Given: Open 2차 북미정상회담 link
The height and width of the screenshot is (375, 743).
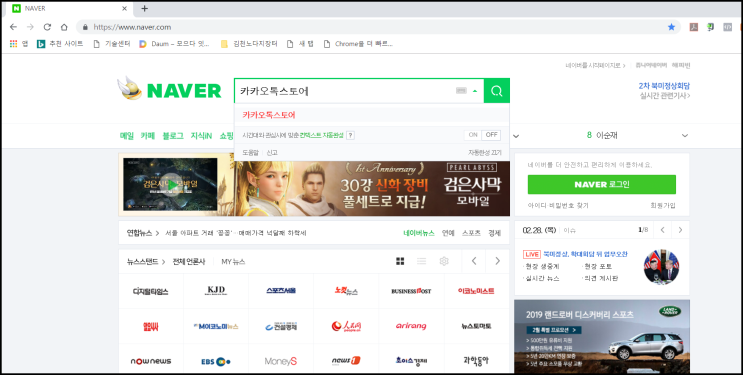Looking at the screenshot, I should tap(664, 86).
